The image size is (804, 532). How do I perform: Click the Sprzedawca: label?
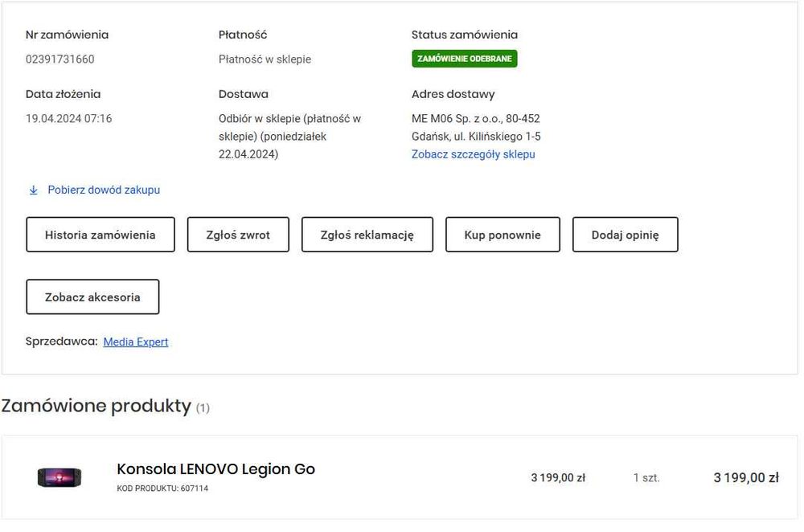click(x=62, y=342)
